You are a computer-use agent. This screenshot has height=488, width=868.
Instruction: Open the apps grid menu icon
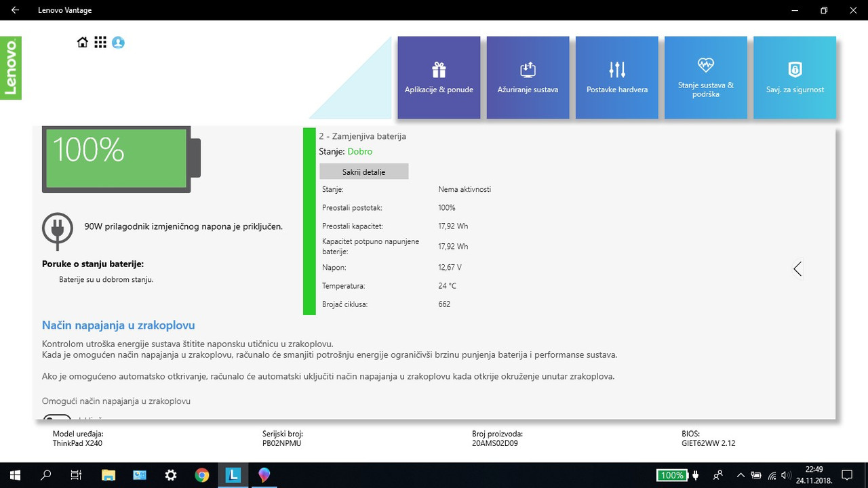coord(100,42)
